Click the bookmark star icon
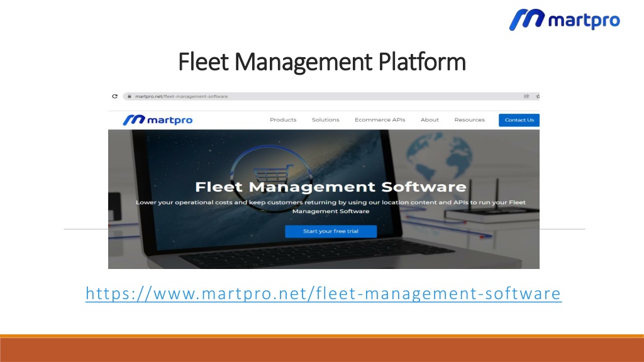644x362 pixels. [x=538, y=96]
